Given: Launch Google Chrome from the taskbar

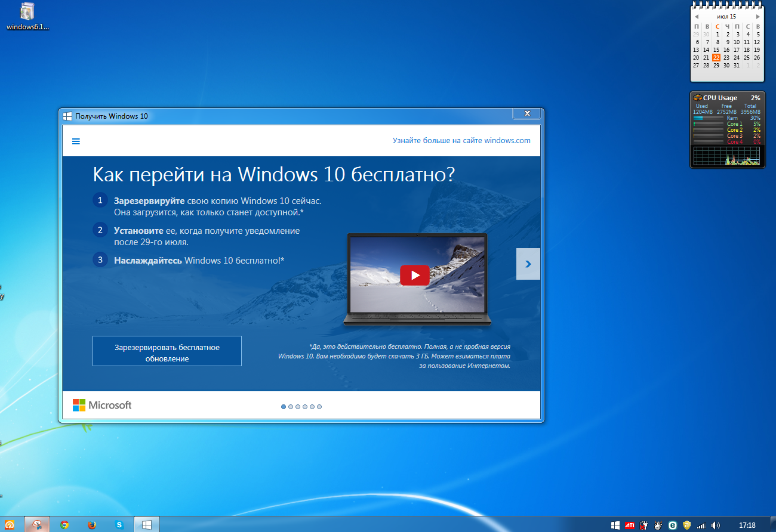Looking at the screenshot, I should pyautogui.click(x=64, y=525).
